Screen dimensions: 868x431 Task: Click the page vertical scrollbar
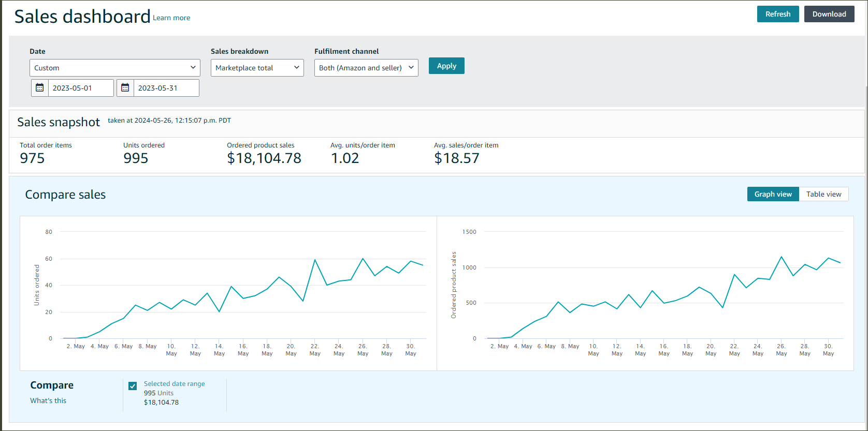pyautogui.click(x=865, y=207)
